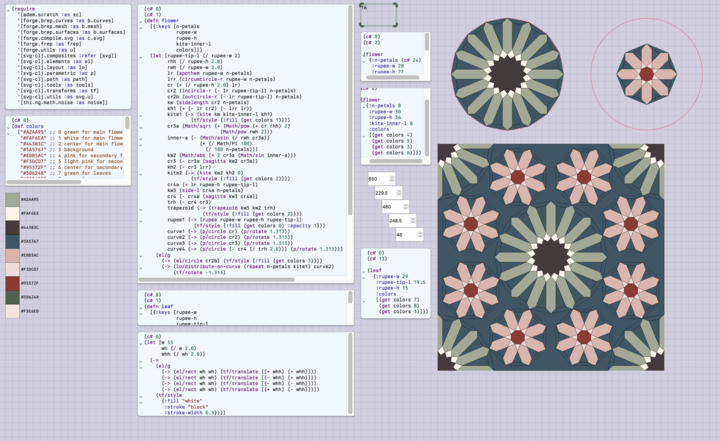This screenshot has width=720, height=441.
Task: Select the #F3DCD7 light pink swatch
Action: click(x=12, y=269)
